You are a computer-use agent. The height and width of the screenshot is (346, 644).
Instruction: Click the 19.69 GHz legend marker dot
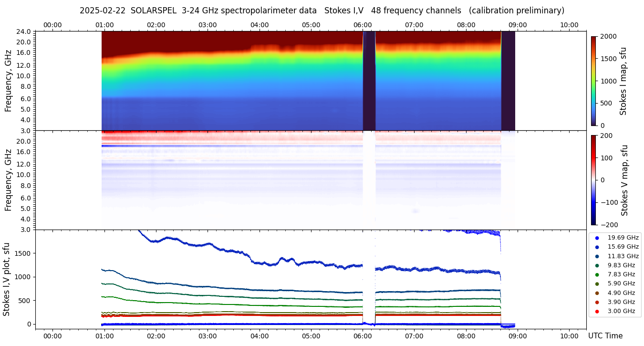(597, 238)
